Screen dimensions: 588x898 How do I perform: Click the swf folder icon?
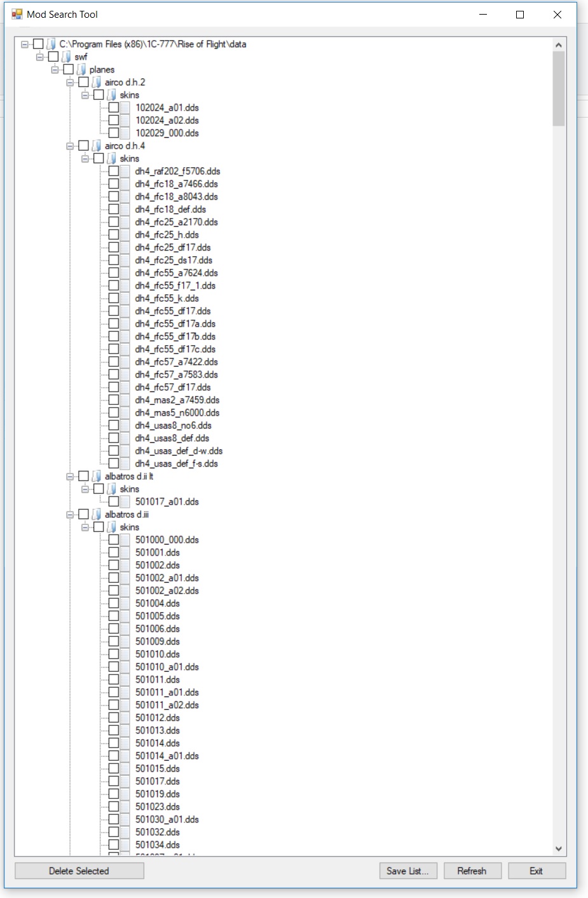point(67,57)
